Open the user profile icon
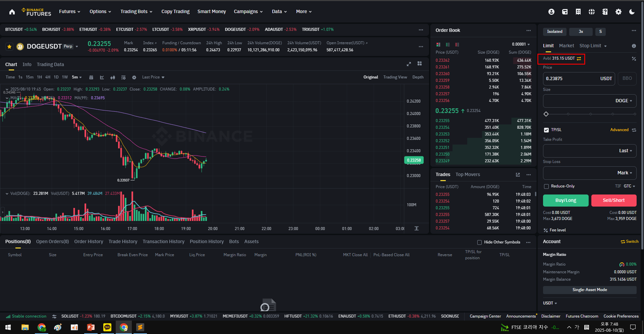 [551, 12]
